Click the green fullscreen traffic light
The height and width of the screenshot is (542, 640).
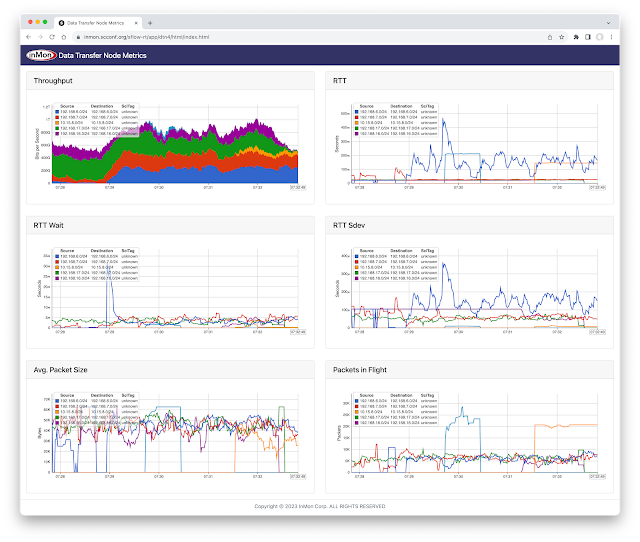[x=45, y=22]
